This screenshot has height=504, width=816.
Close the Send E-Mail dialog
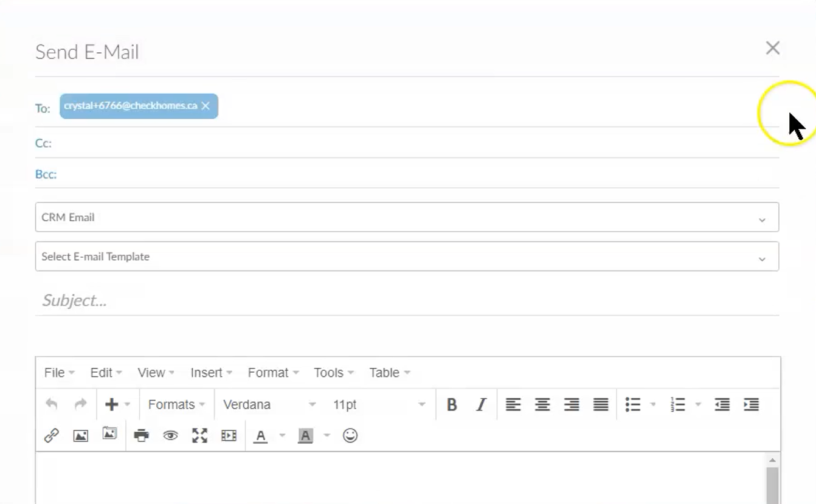tap(773, 48)
